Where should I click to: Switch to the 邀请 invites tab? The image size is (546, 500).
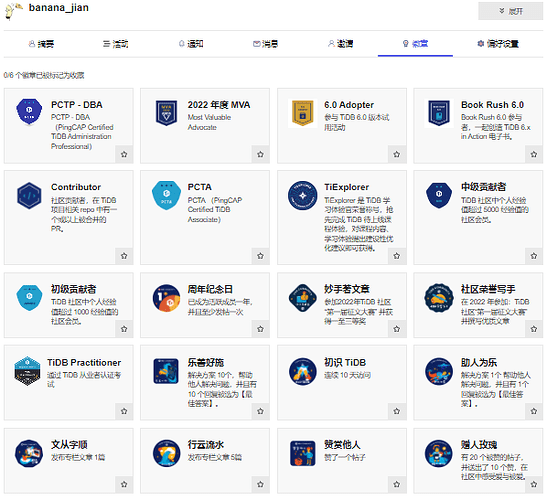340,44
